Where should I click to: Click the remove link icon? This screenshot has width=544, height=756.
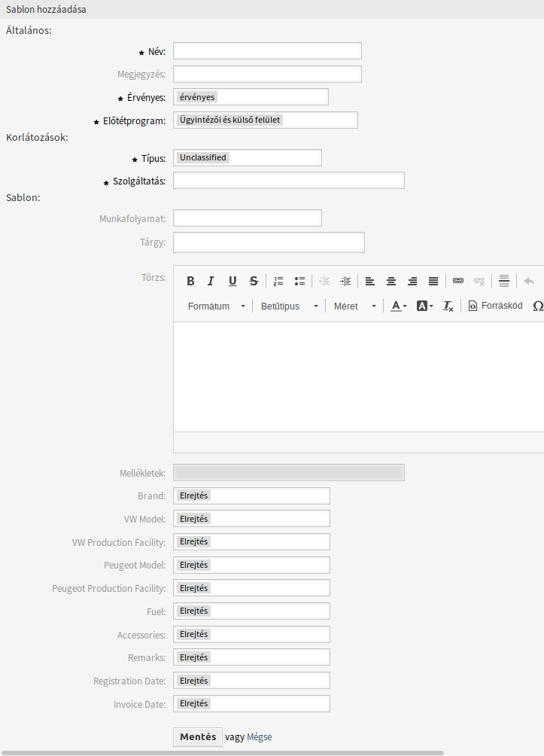tap(479, 281)
